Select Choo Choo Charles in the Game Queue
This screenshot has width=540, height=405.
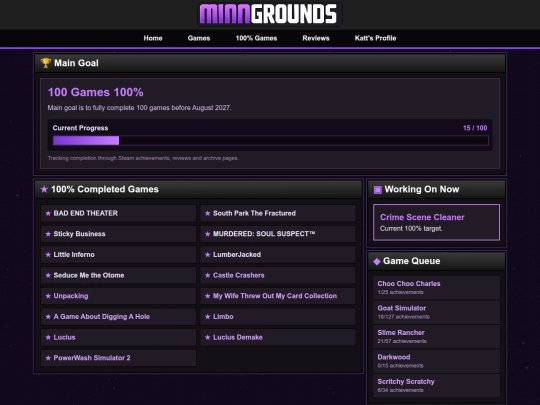pos(436,288)
